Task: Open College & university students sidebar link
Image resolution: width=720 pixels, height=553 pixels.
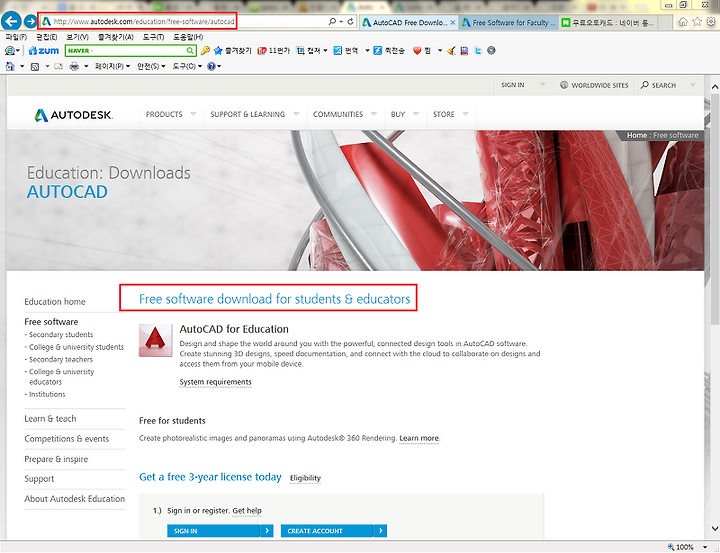Action: click(76, 347)
